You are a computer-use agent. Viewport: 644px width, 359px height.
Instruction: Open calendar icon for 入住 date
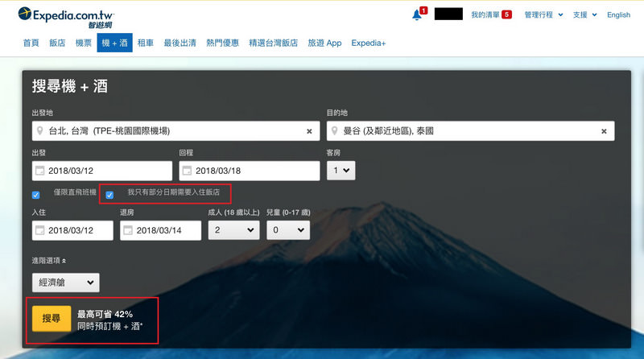(x=39, y=230)
